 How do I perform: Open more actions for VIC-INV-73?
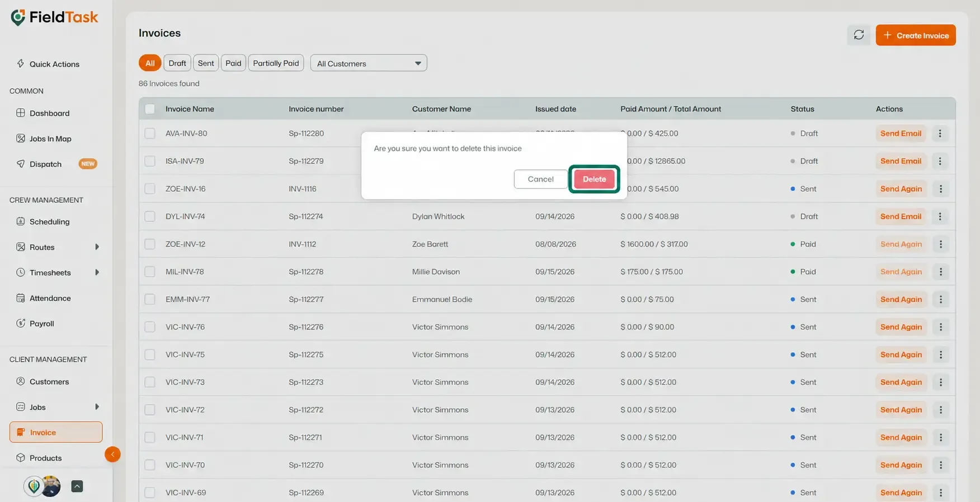(x=940, y=382)
